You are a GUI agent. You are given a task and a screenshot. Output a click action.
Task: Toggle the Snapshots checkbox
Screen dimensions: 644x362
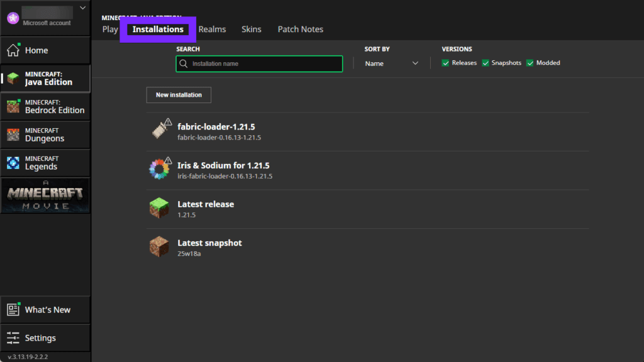pyautogui.click(x=486, y=63)
